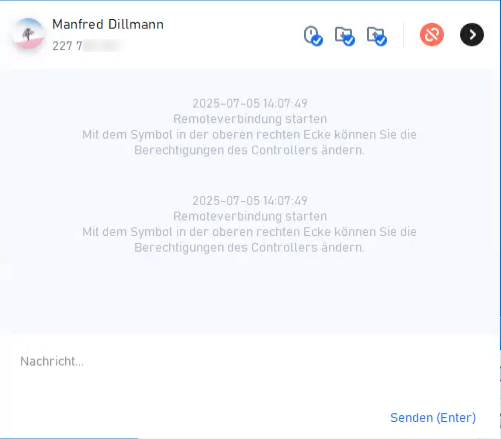This screenshot has width=501, height=439.
Task: Toggle the file upload permission folder icon
Action: [x=377, y=36]
